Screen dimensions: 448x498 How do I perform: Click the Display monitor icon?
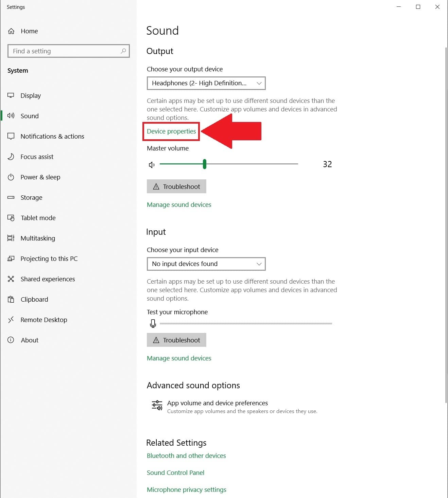(11, 95)
